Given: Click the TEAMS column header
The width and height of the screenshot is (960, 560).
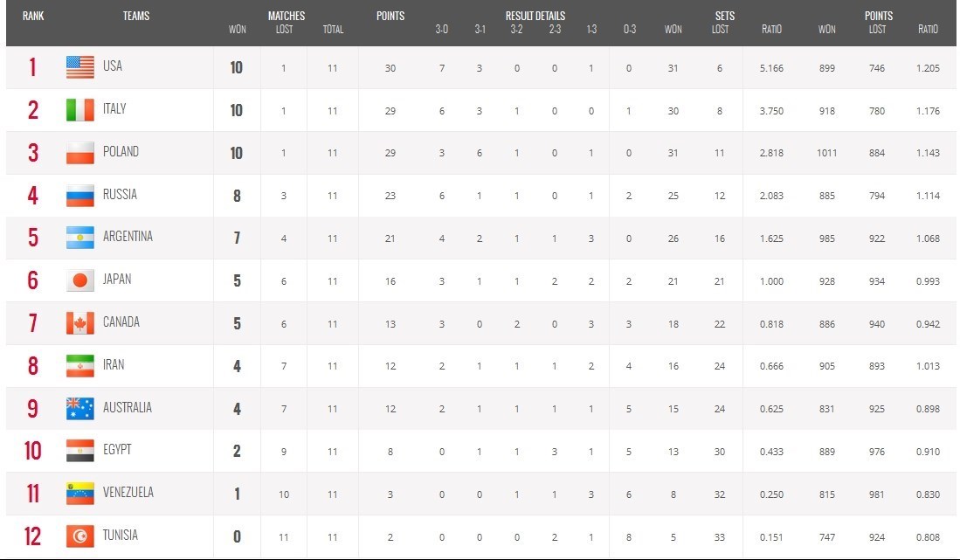Looking at the screenshot, I should pos(135,16).
